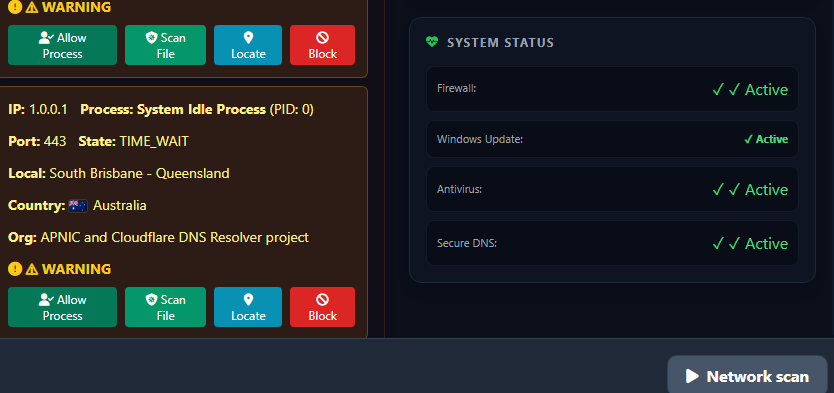The width and height of the screenshot is (834, 393).
Task: Scan File for the 1.0.0.1 connection
Action: point(165,307)
